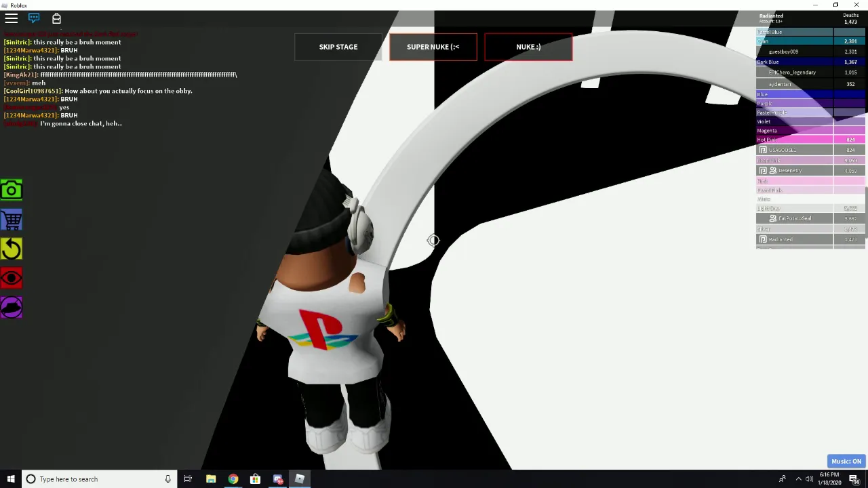Screen dimensions: 868x488
Task: Open Task View on the taskbar
Action: click(188, 479)
